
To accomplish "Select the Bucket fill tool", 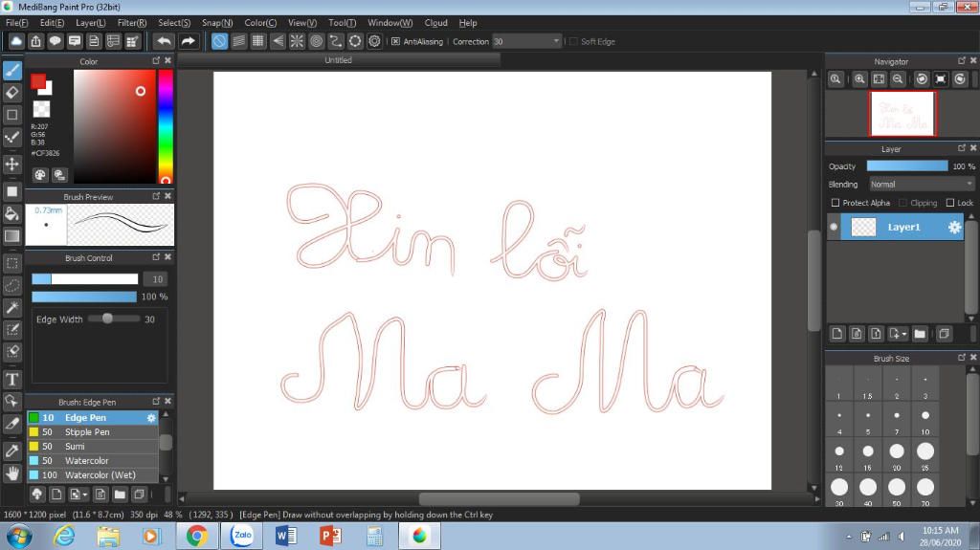I will click(x=11, y=213).
